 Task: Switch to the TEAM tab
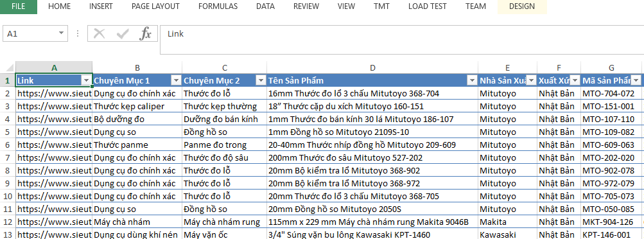click(476, 6)
